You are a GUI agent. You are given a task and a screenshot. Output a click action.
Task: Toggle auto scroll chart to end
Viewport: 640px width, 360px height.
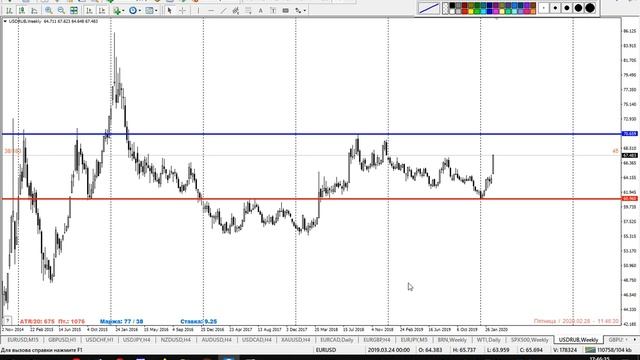89,10
